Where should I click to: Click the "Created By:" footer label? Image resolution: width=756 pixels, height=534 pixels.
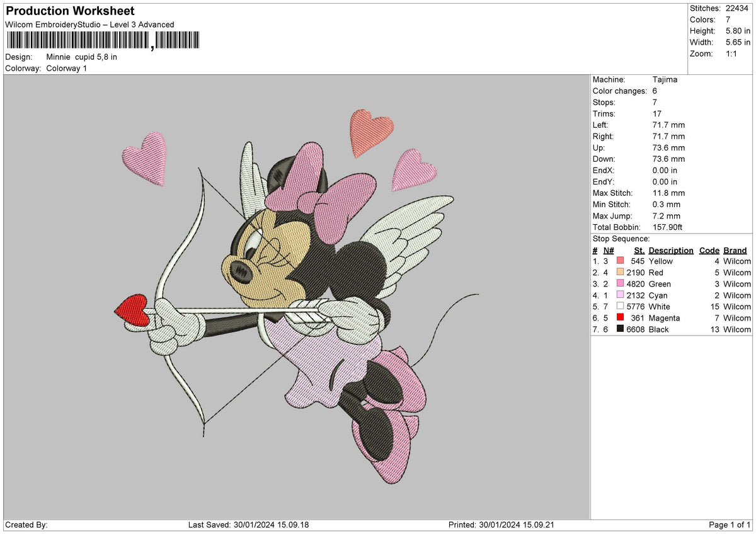(x=26, y=525)
